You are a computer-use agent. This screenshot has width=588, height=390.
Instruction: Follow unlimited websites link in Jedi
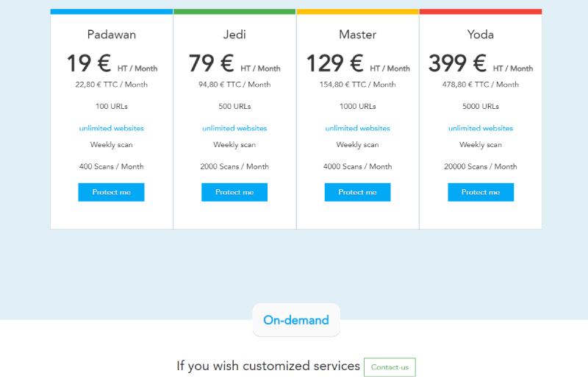pyautogui.click(x=234, y=128)
